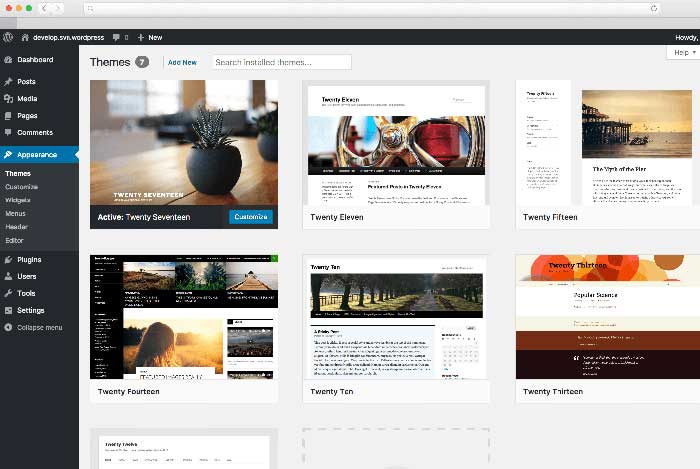Click the Users icon in sidebar
Image resolution: width=700 pixels, height=469 pixels.
[x=8, y=277]
